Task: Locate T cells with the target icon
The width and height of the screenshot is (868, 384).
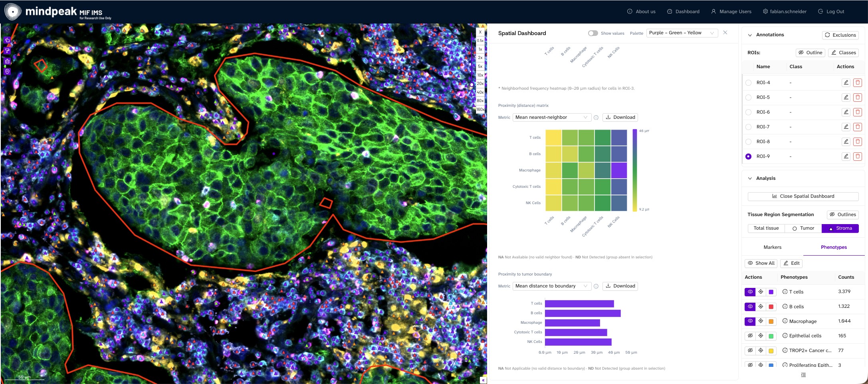Action: pos(761,292)
